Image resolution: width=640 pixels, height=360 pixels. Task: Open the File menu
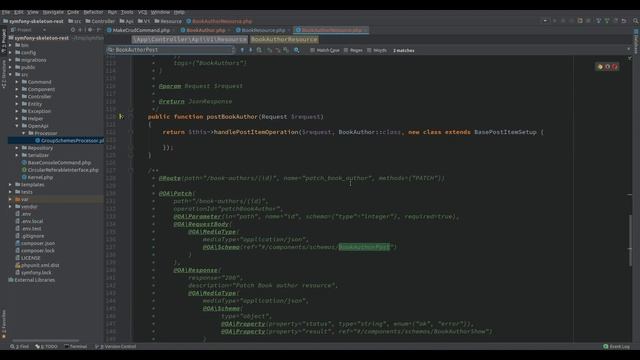pos(6,12)
